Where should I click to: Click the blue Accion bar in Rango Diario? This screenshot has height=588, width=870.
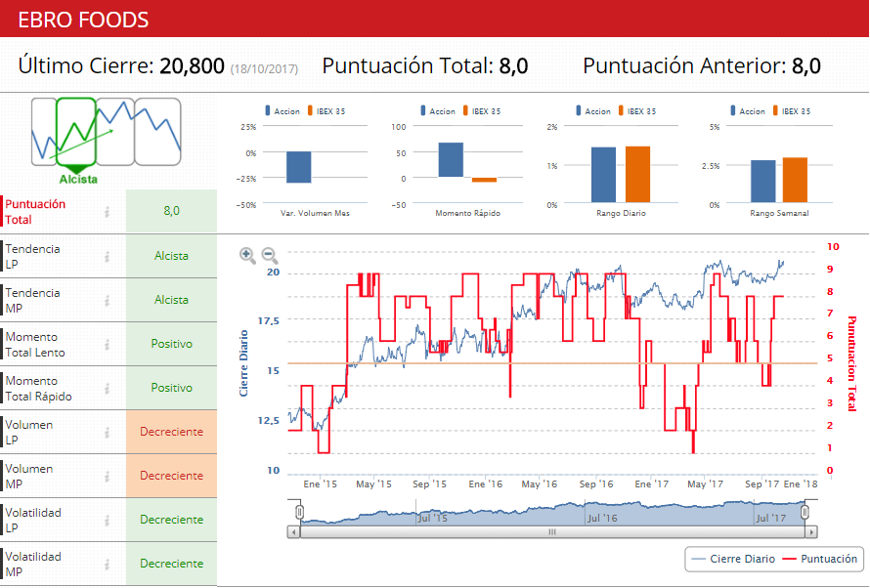click(604, 175)
